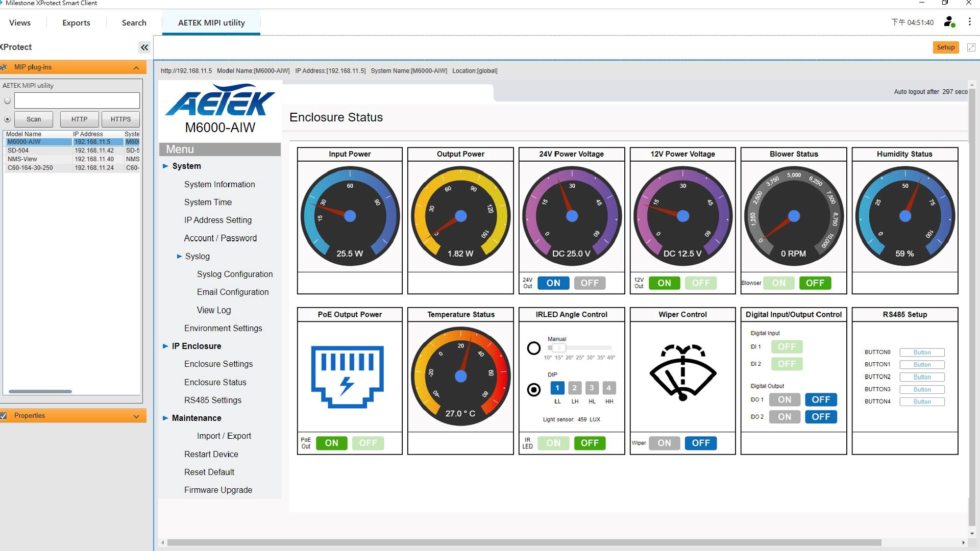
Task: Select the AETEK MIPI utility tab
Action: coord(211,22)
